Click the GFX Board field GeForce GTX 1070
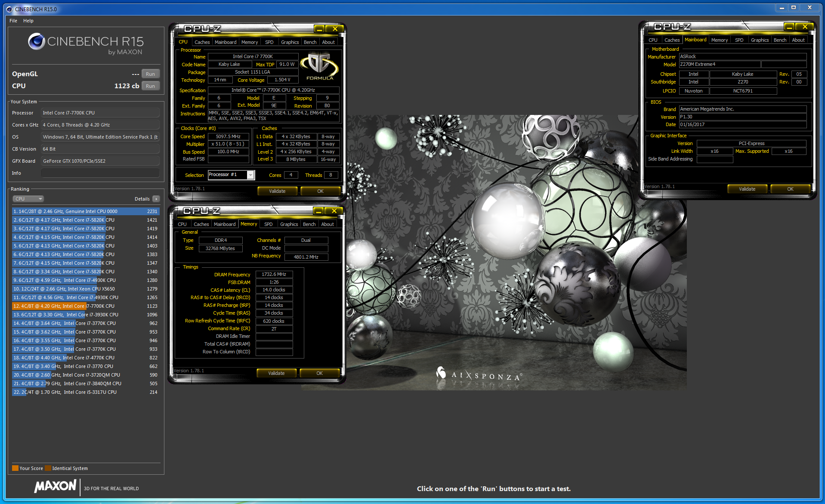Viewport: 825px width, 504px height. click(100, 161)
